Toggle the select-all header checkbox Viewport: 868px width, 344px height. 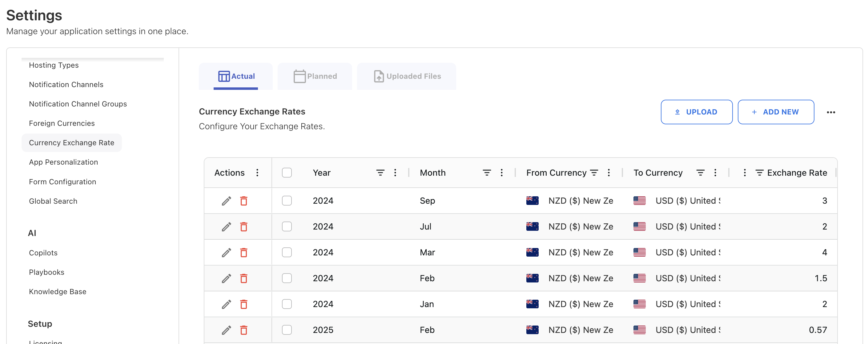click(287, 173)
